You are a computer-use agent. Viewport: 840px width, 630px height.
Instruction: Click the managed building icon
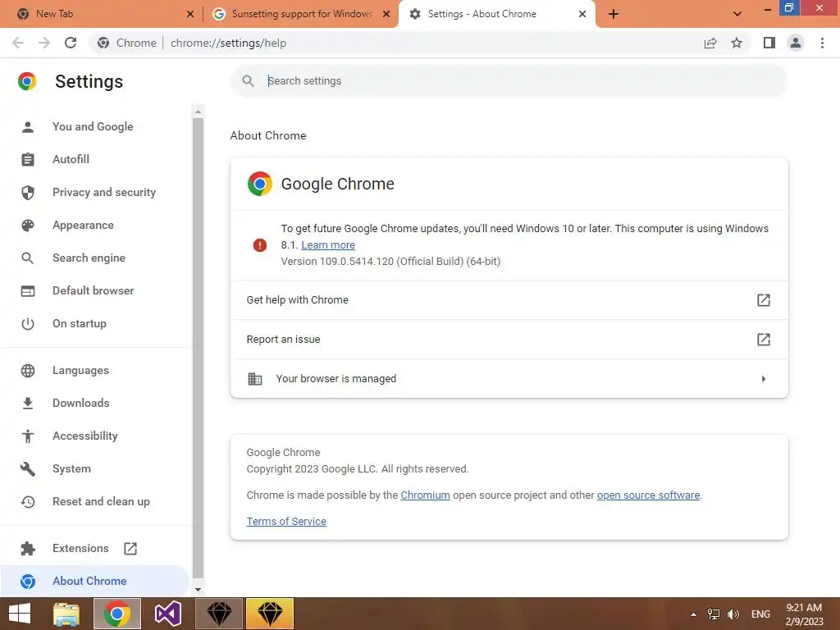255,379
